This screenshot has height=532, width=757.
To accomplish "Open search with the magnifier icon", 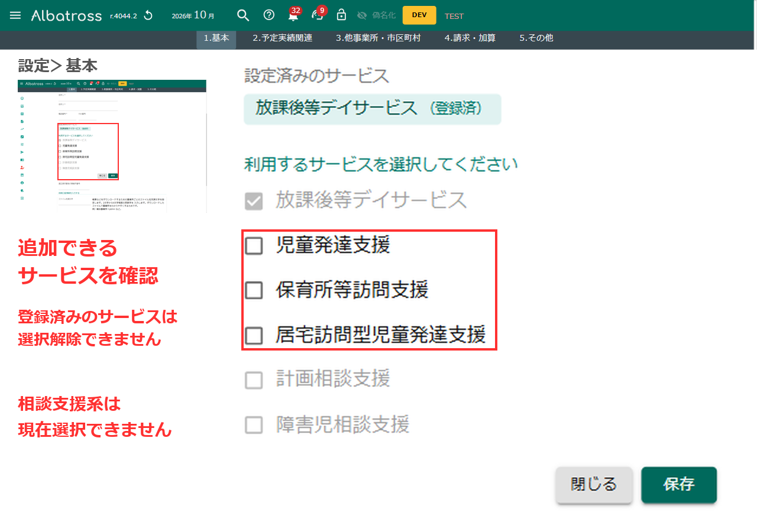I will [x=243, y=15].
